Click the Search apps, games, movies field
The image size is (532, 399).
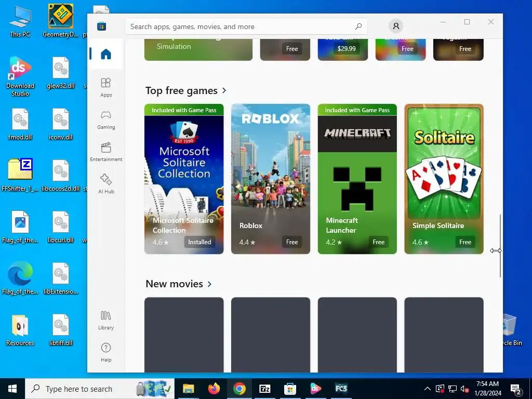coord(246,26)
